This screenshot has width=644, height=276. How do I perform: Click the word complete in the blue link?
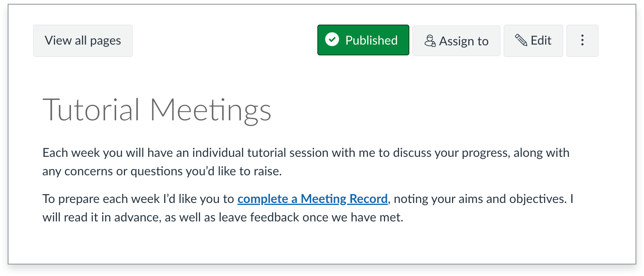[x=263, y=199]
